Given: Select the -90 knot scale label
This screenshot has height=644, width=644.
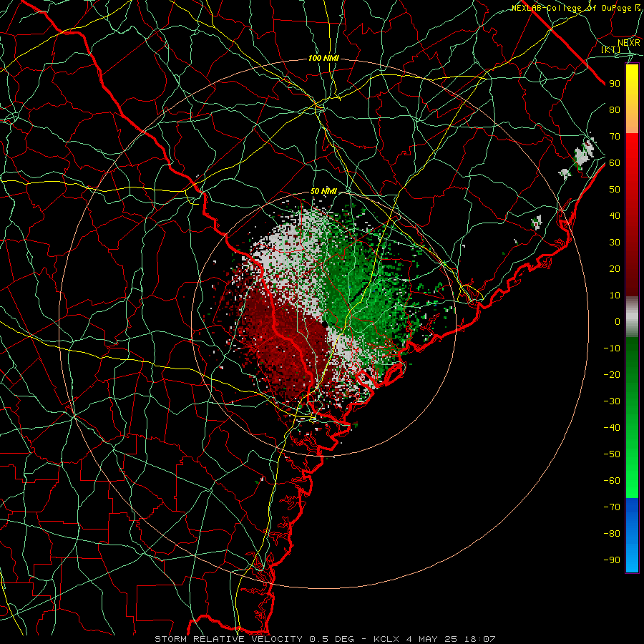Looking at the screenshot, I should [x=612, y=560].
